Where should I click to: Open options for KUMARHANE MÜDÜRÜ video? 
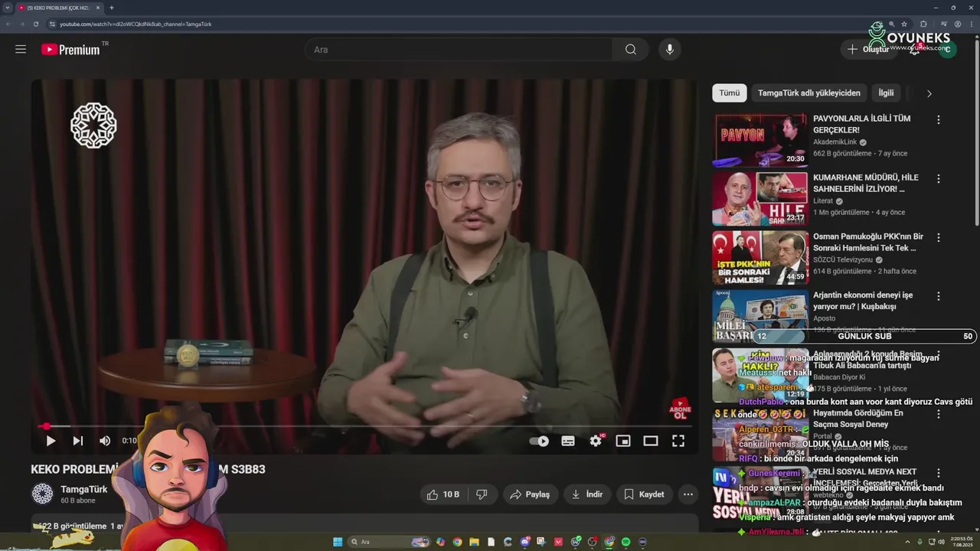tap(939, 179)
